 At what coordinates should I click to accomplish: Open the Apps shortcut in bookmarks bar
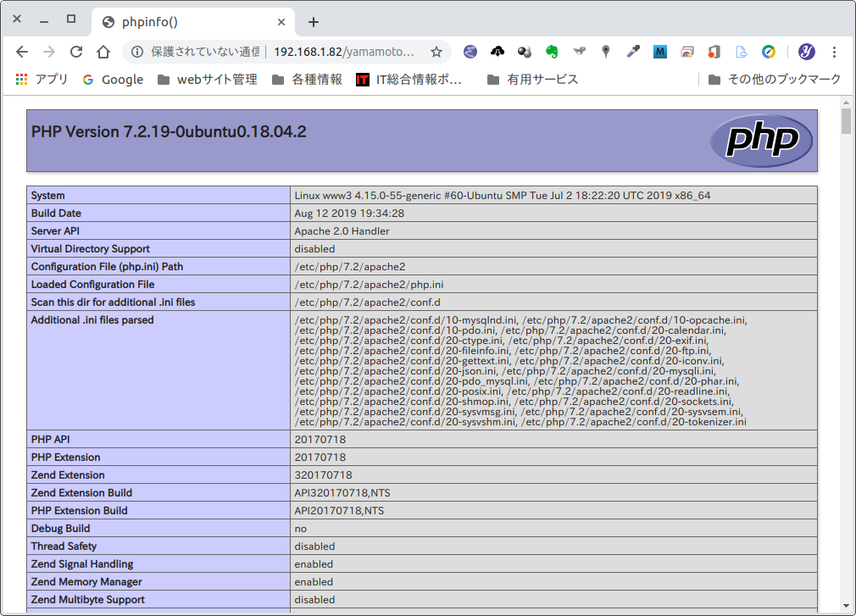tap(42, 80)
